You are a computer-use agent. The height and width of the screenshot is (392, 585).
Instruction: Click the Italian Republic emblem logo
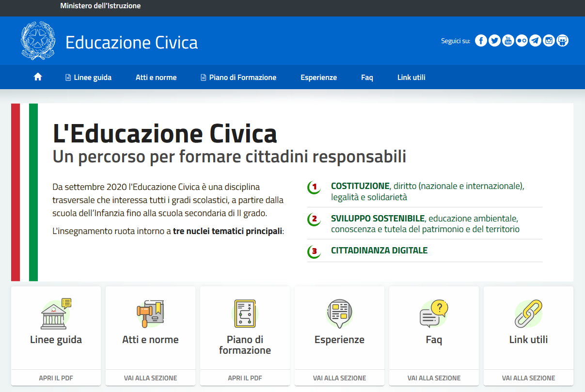coord(38,41)
